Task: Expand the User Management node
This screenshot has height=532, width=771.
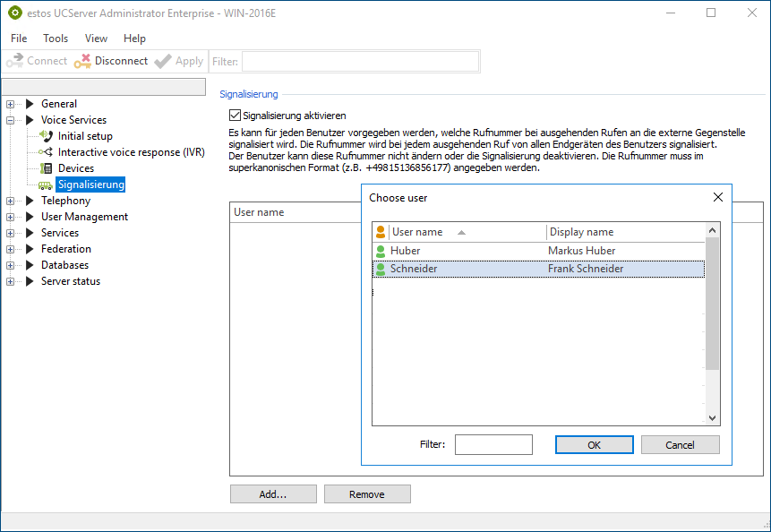Action: [x=11, y=217]
